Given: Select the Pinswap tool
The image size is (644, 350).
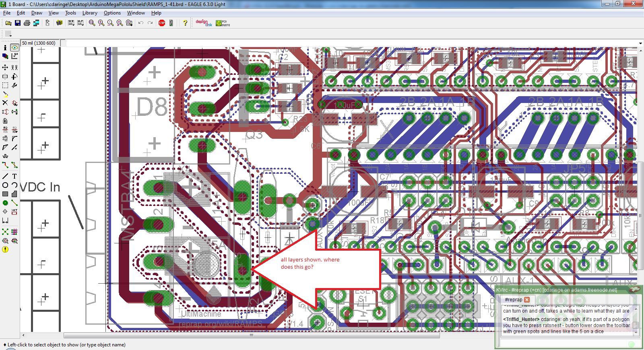Looking at the screenshot, I should 5,112.
